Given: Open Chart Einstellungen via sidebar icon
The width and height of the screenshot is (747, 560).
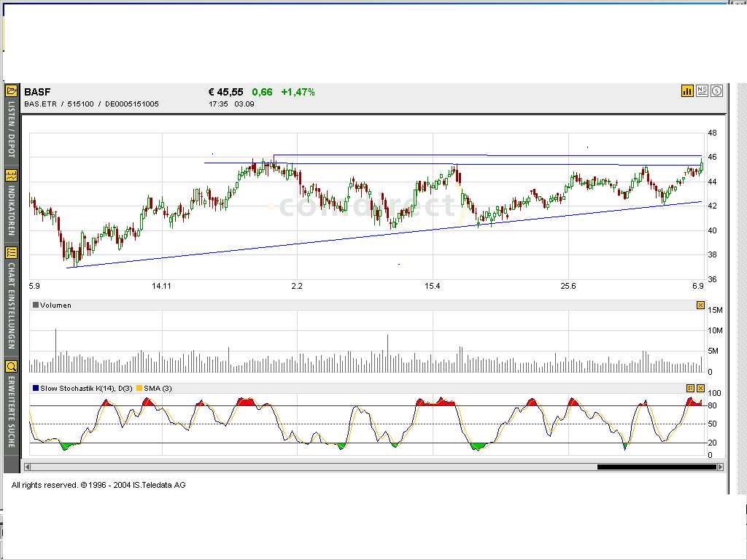Looking at the screenshot, I should pyautogui.click(x=11, y=252).
